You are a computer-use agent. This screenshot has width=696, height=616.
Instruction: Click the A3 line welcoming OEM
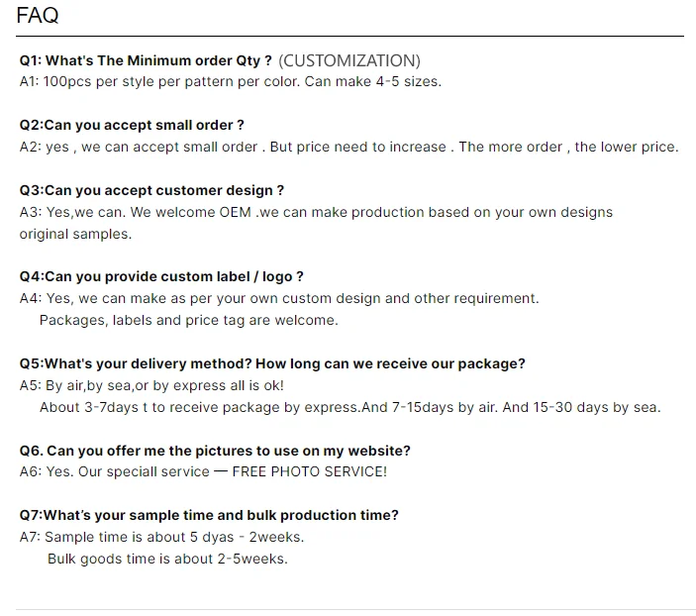[x=316, y=212]
